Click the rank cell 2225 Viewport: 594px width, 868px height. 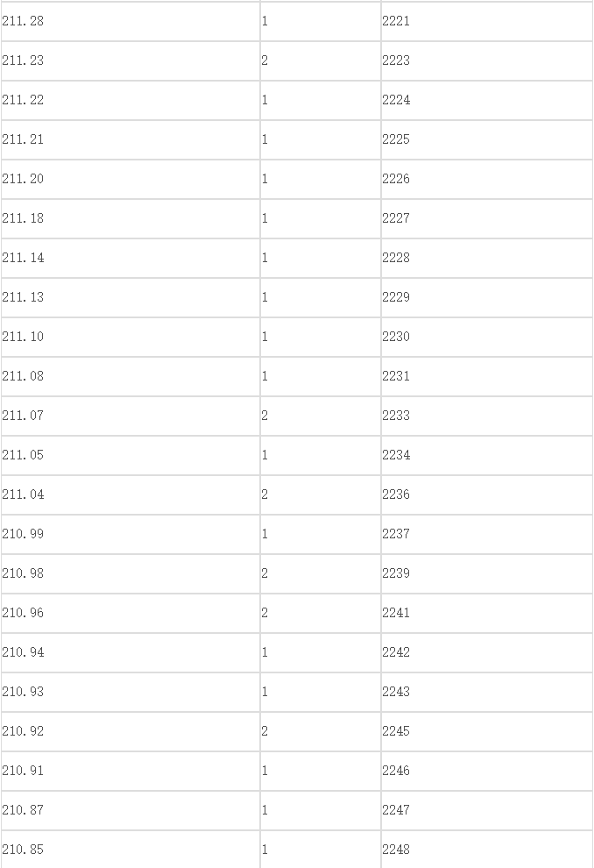(487, 139)
